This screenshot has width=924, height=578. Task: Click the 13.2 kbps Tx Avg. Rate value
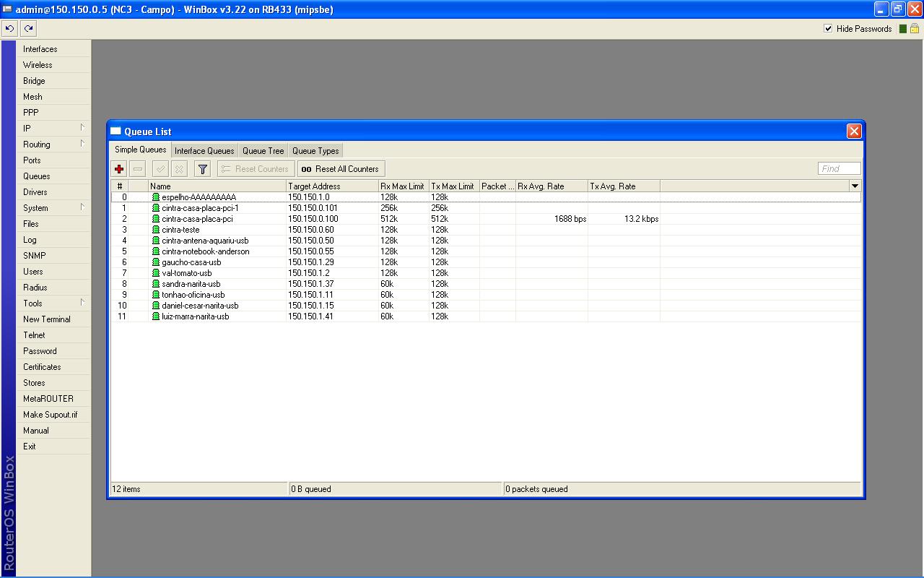(641, 219)
